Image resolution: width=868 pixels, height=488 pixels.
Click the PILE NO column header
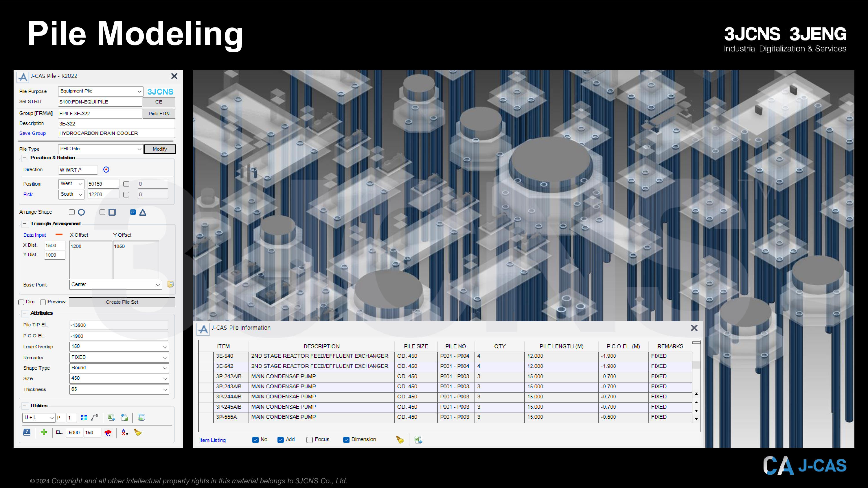(x=456, y=346)
